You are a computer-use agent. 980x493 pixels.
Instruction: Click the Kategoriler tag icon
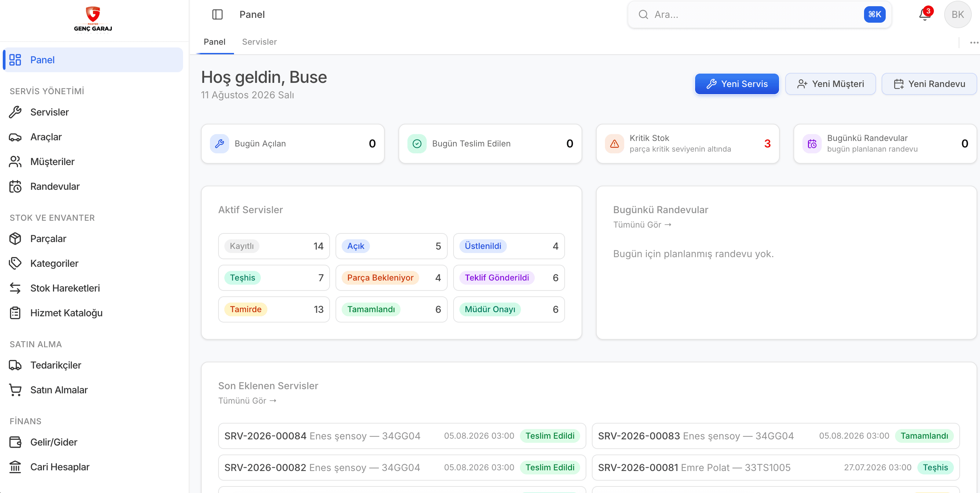(x=15, y=263)
